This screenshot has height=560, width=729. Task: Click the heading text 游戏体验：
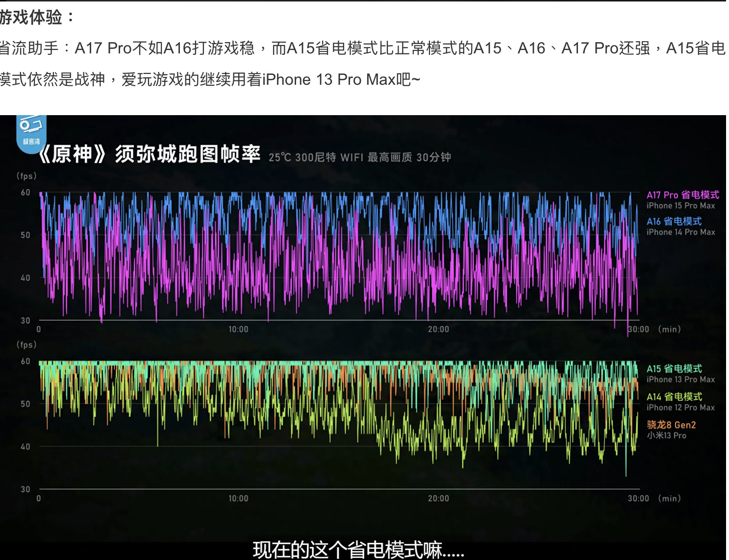37,18
